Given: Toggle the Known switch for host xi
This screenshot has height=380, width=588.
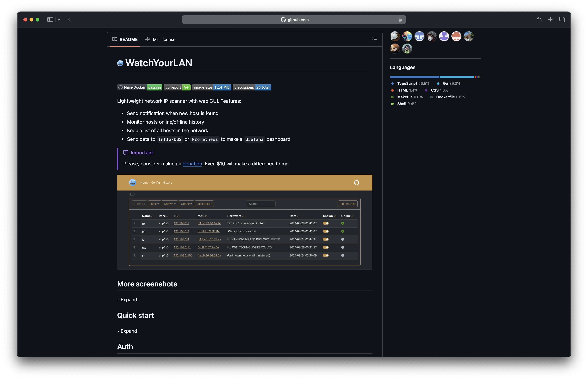Looking at the screenshot, I should [x=326, y=256].
